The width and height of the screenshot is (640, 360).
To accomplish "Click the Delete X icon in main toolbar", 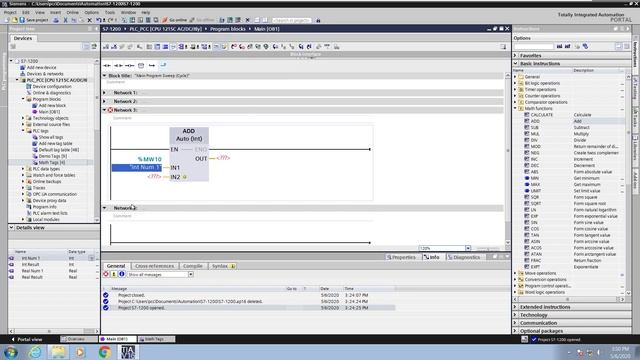I will [89, 20].
